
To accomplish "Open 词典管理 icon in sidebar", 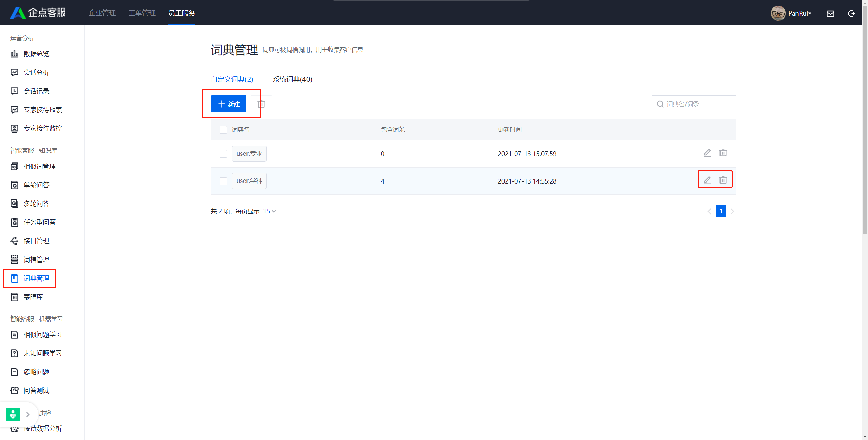I will 14,278.
